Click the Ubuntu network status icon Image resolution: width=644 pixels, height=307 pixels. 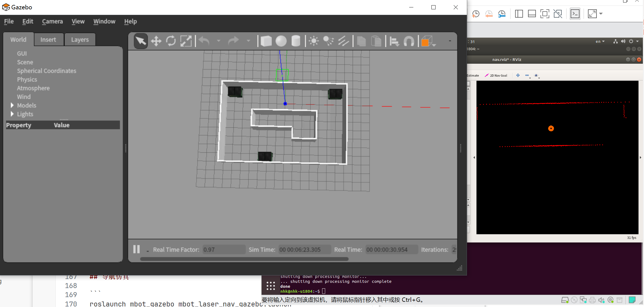click(x=615, y=41)
